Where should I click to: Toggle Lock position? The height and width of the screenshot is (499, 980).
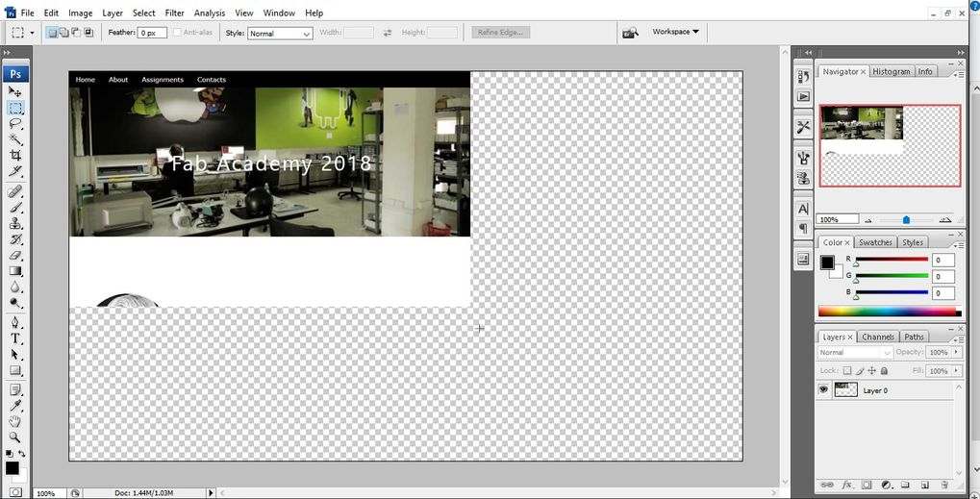click(872, 371)
